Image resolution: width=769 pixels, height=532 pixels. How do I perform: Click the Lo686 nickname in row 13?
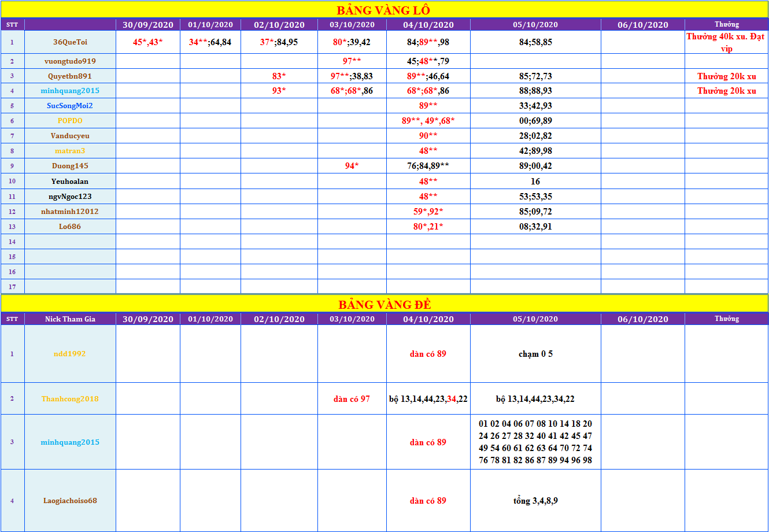70,227
